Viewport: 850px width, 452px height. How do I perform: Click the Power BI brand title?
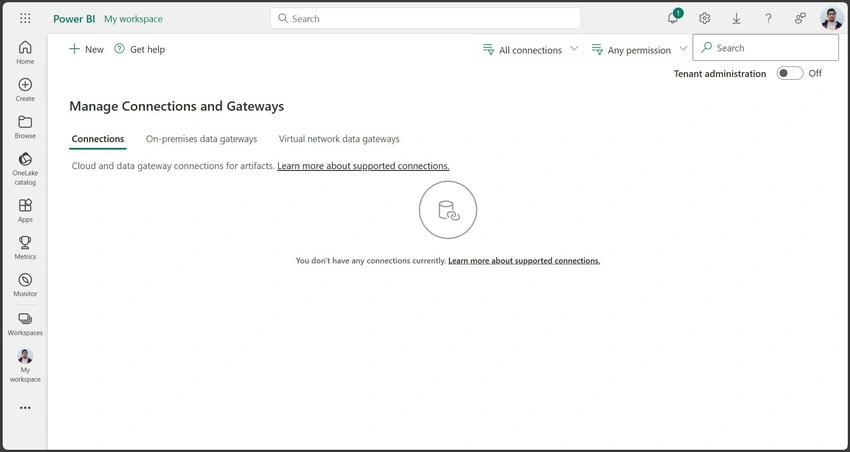[74, 18]
